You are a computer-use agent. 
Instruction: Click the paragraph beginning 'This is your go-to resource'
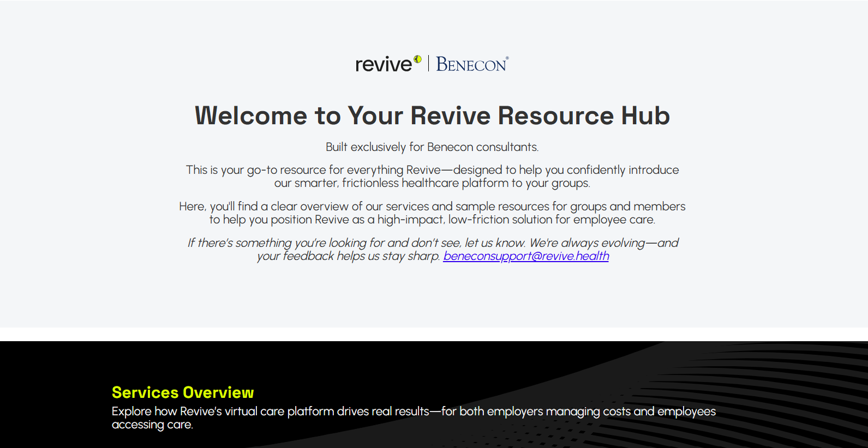tap(432, 177)
